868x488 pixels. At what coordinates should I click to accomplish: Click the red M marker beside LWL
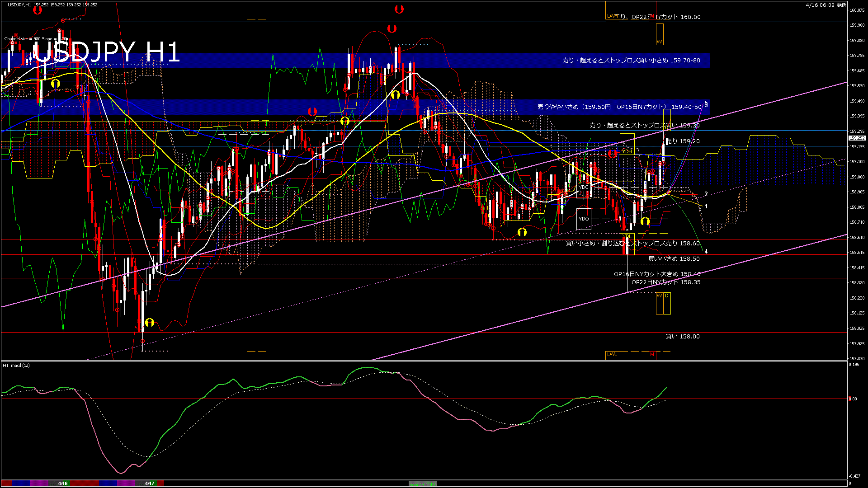652,355
